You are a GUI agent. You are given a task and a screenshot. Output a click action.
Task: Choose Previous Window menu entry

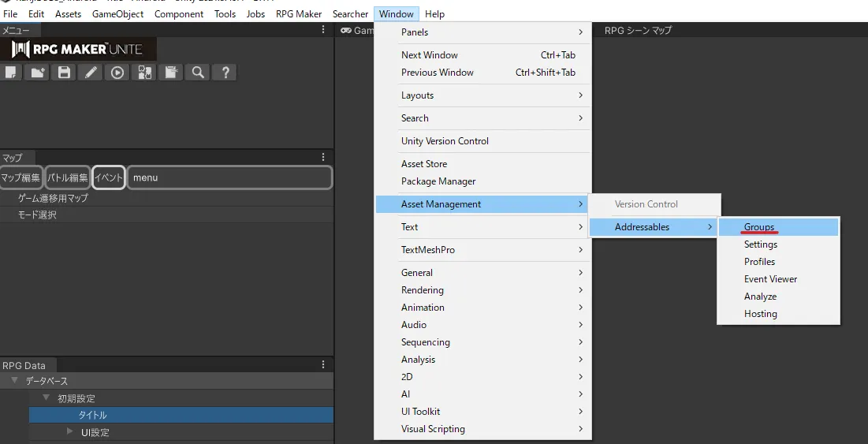482,73
